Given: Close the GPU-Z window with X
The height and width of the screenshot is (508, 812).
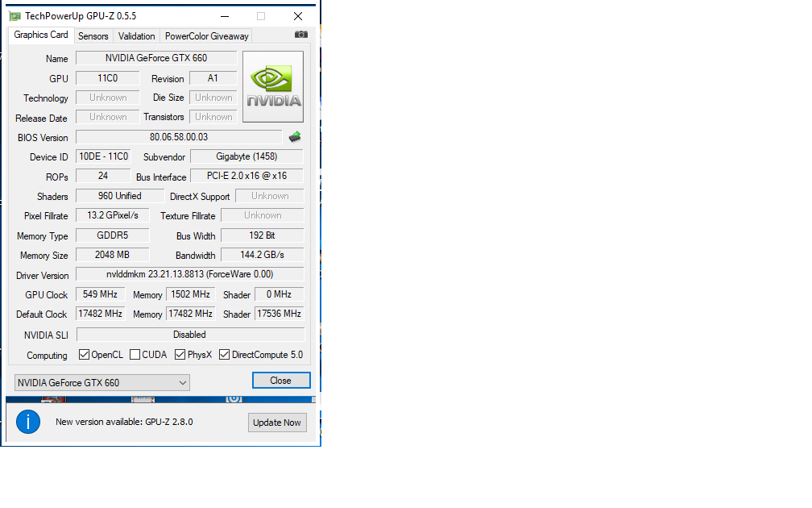Looking at the screenshot, I should coord(298,17).
